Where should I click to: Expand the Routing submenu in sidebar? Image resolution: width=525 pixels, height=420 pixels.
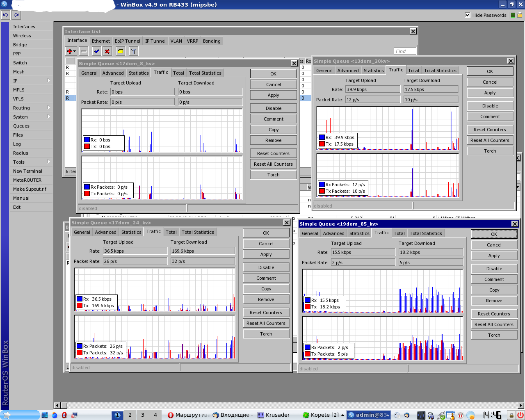tap(48, 107)
